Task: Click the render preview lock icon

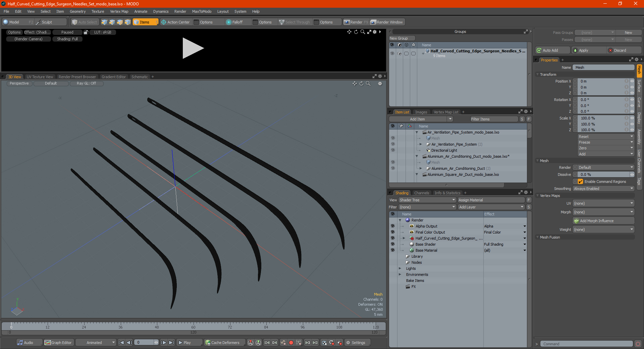Action: click(86, 32)
